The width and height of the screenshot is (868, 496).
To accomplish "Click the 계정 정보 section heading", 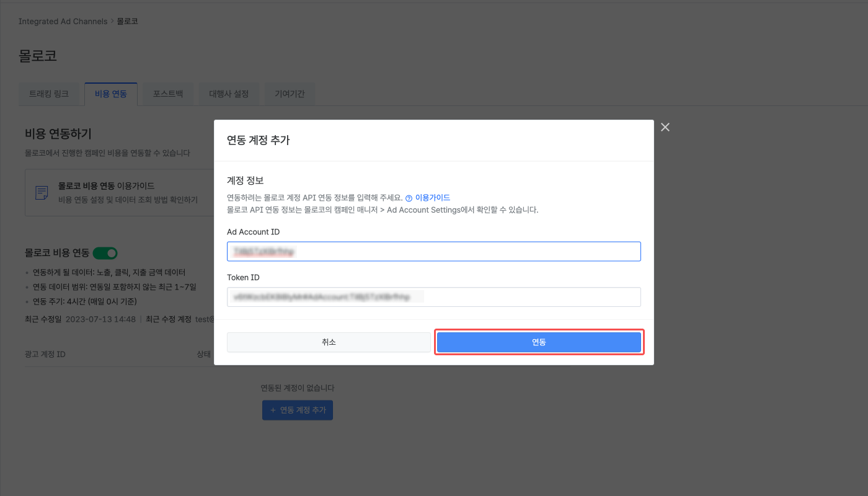I will tap(246, 181).
